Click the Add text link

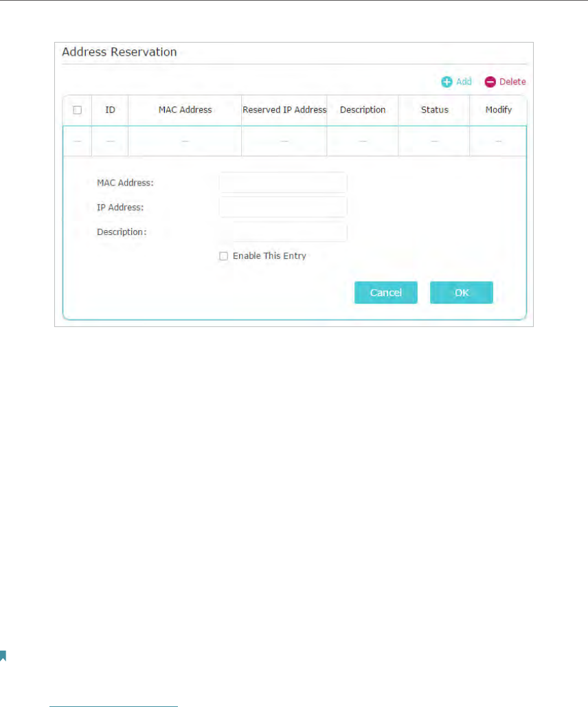coord(464,82)
